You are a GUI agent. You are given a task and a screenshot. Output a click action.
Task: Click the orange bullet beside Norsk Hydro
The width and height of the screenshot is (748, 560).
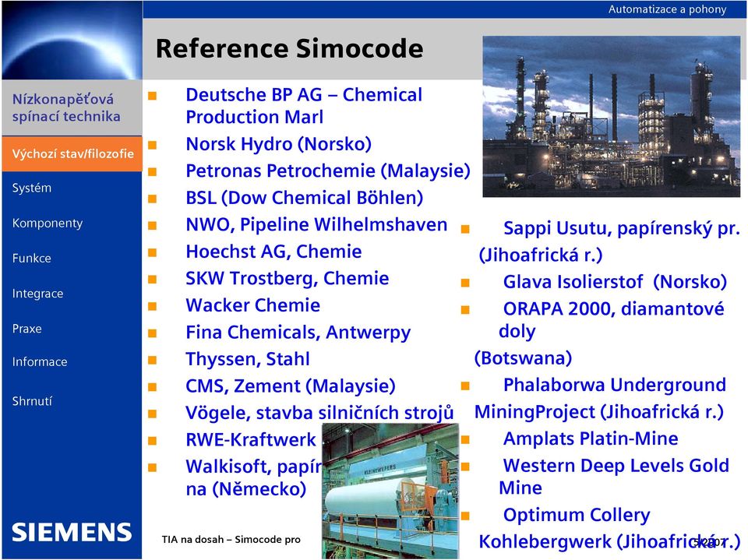click(x=152, y=145)
